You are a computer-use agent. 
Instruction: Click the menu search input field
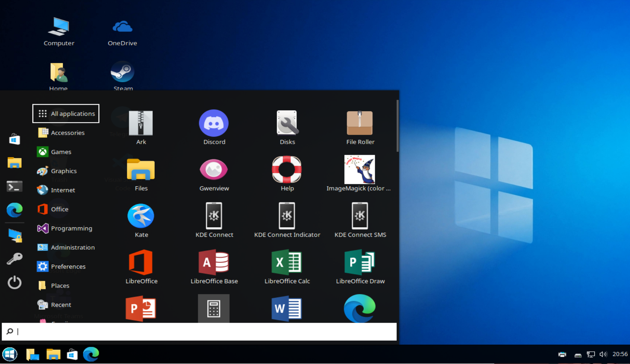click(199, 332)
